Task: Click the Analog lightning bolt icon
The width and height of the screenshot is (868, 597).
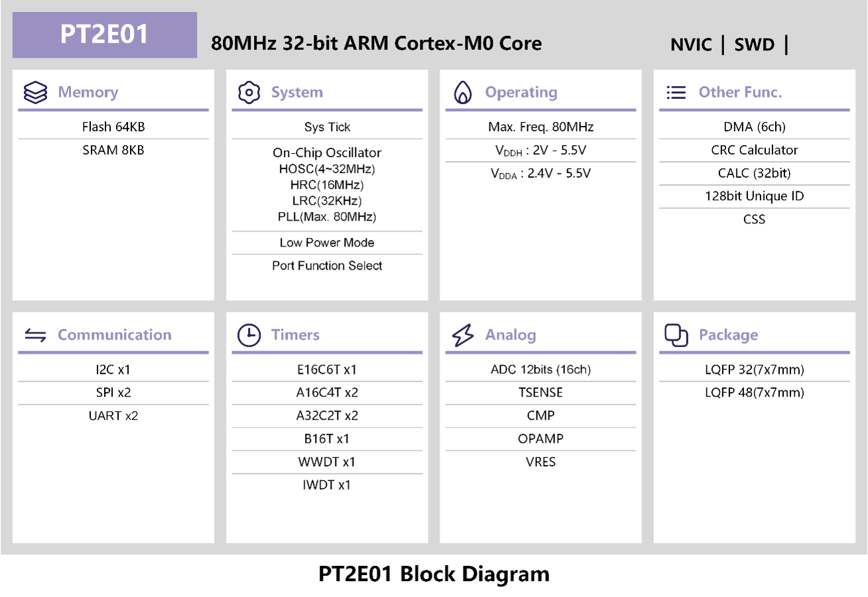Action: pyautogui.click(x=462, y=335)
